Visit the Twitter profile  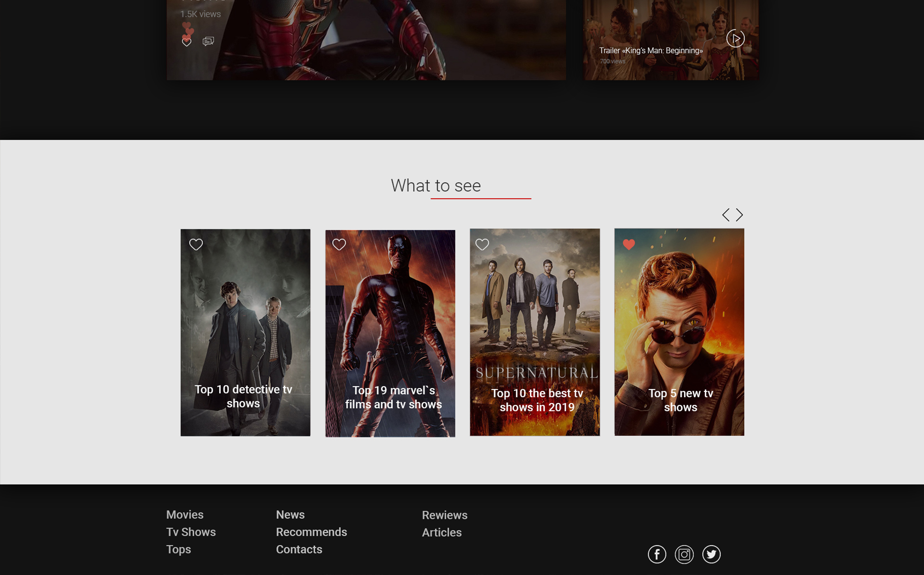pyautogui.click(x=711, y=554)
